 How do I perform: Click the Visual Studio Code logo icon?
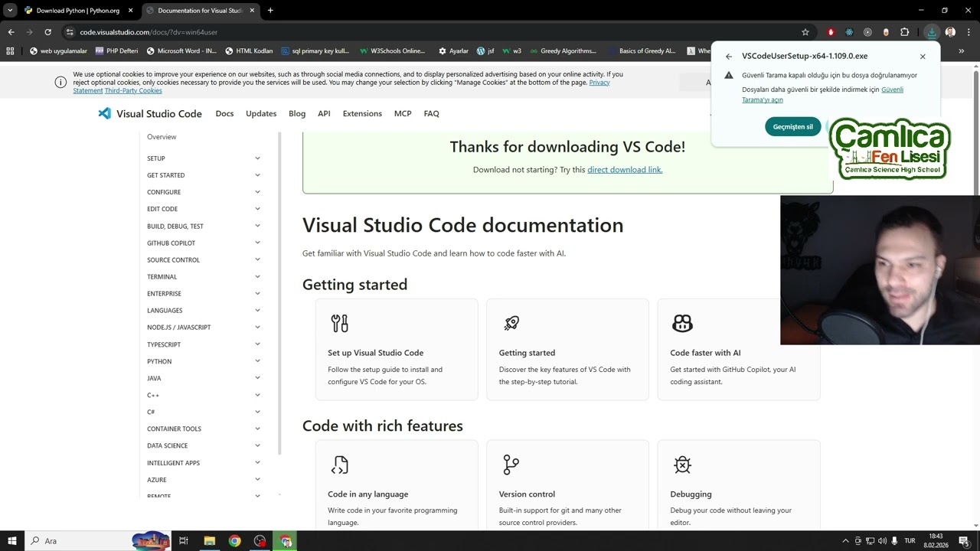coord(104,113)
